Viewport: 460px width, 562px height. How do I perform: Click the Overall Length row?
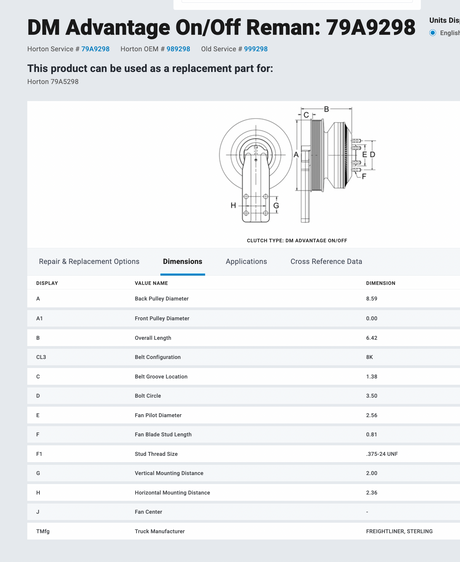(x=243, y=338)
